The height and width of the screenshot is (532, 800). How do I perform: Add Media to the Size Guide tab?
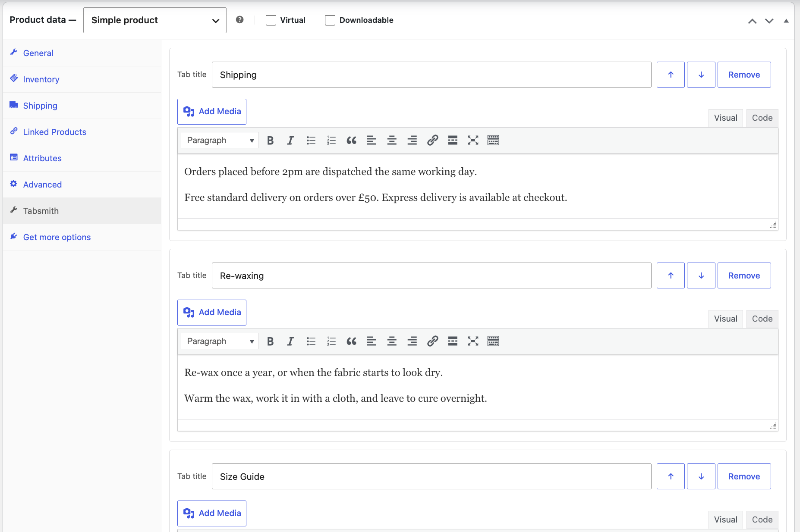point(212,513)
